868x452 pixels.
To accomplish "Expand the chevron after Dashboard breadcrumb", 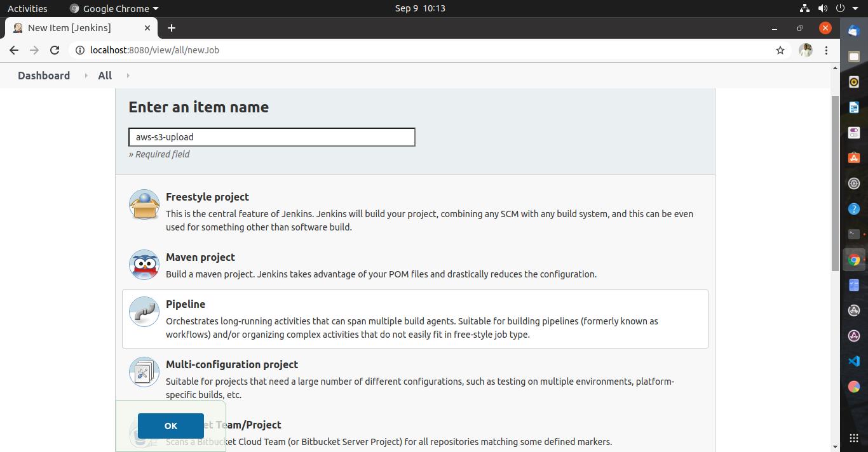I will pyautogui.click(x=85, y=76).
